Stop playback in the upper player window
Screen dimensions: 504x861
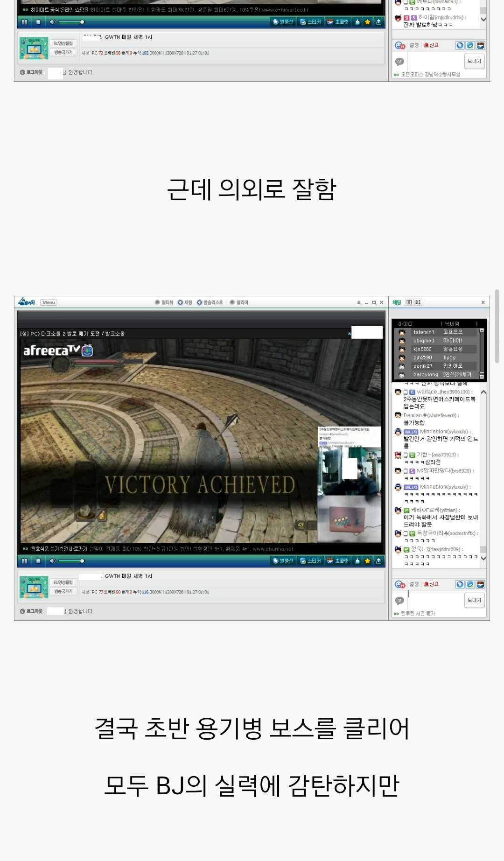[38, 22]
